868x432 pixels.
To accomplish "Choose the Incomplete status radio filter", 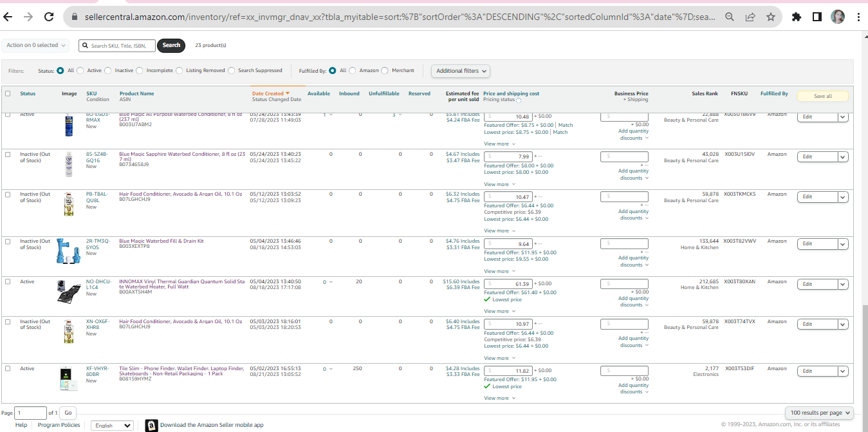I will pos(139,70).
